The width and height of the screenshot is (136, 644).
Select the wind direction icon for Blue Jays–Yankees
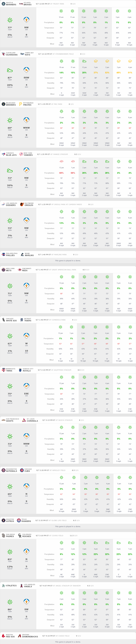pos(26,170)
